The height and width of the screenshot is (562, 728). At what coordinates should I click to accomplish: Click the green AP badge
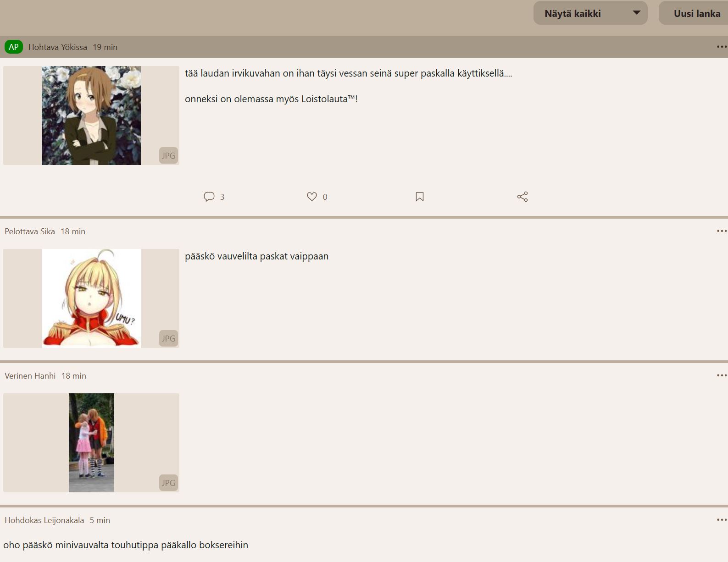[14, 47]
